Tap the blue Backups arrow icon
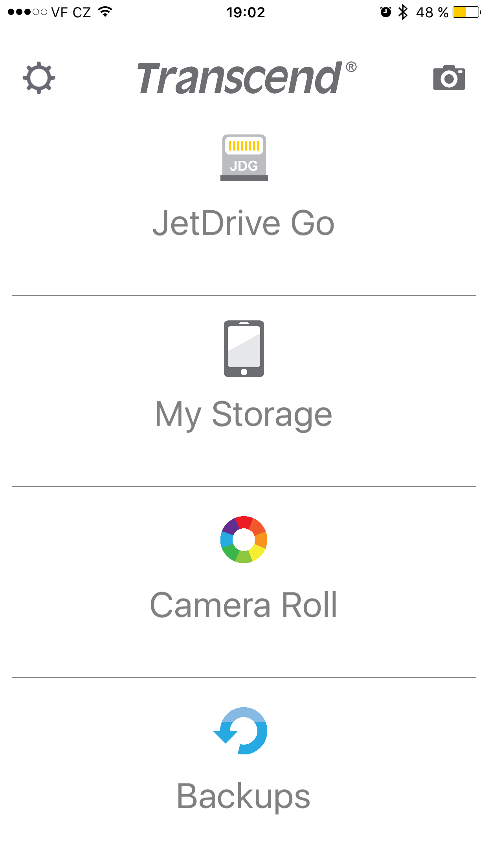 pyautogui.click(x=241, y=731)
